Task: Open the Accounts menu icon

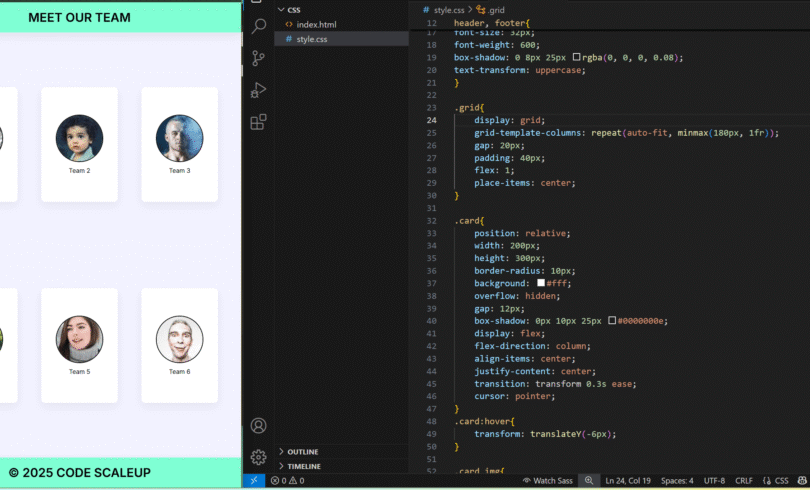Action: [259, 426]
